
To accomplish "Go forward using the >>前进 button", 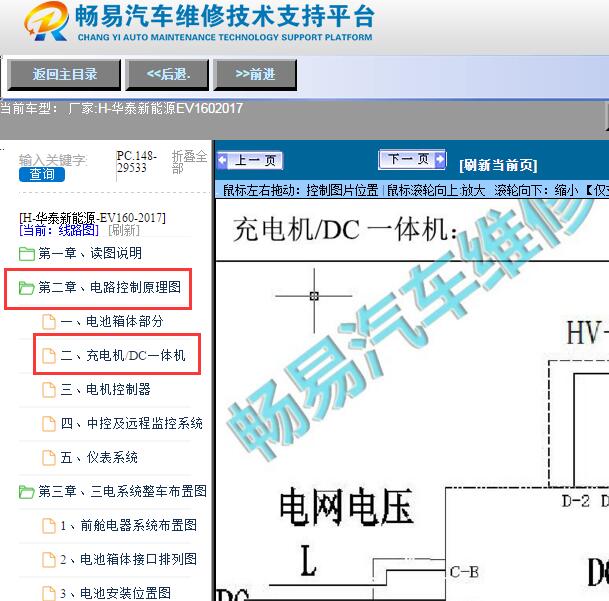I will coord(255,74).
